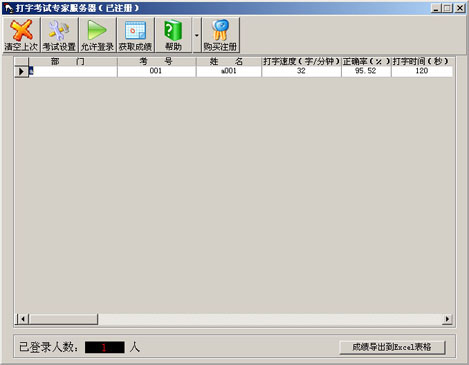
Task: Select the 打字时间(秒) column header
Action: click(x=422, y=61)
